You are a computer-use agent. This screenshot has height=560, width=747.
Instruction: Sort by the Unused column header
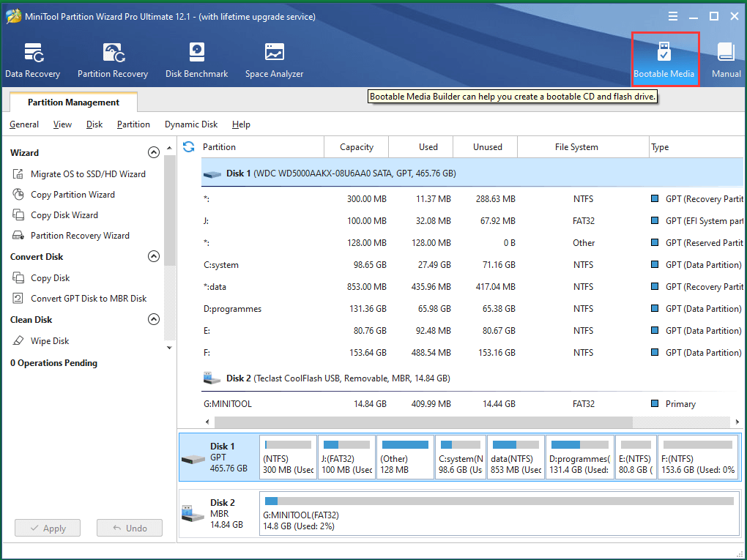click(486, 146)
